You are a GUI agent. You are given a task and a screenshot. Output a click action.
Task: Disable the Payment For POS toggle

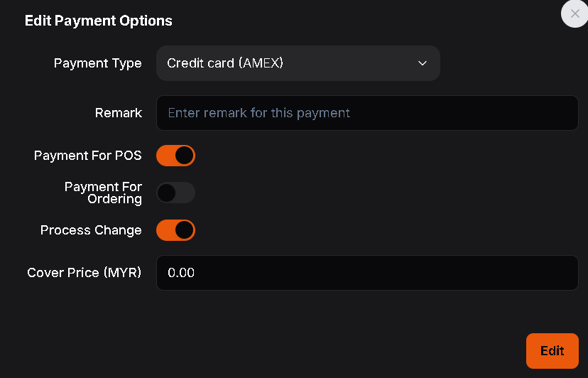pos(175,156)
